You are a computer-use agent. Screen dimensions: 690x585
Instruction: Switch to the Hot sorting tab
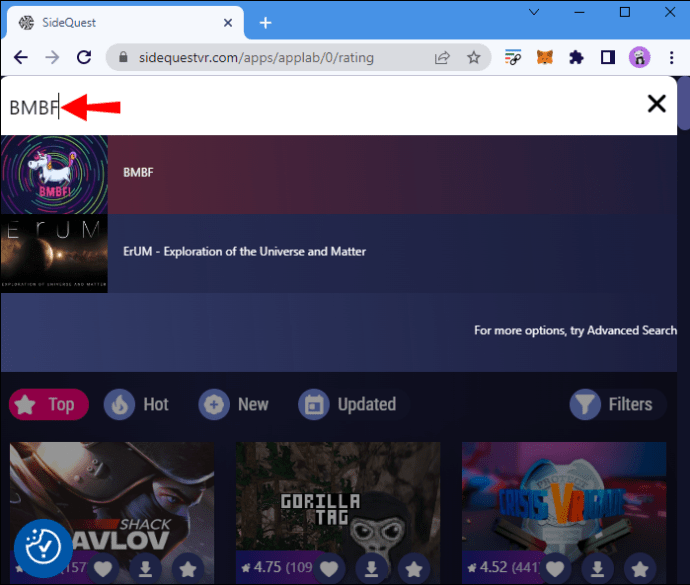[x=137, y=404]
